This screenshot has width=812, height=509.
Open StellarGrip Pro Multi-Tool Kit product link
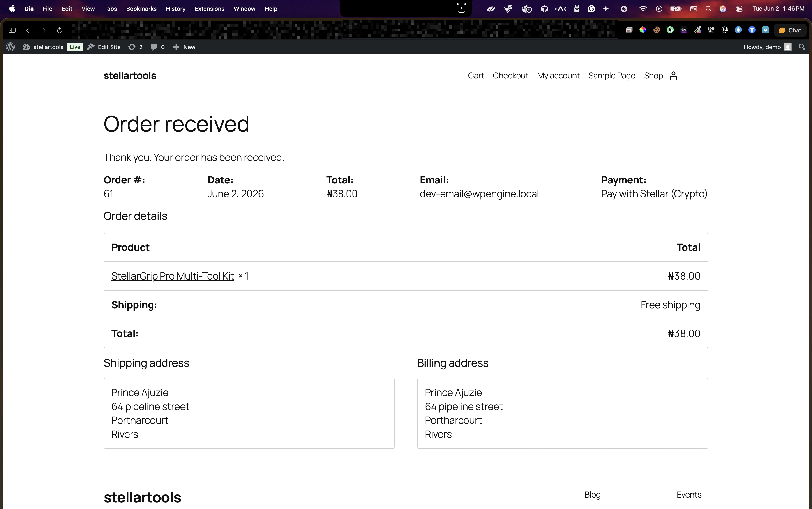click(172, 276)
